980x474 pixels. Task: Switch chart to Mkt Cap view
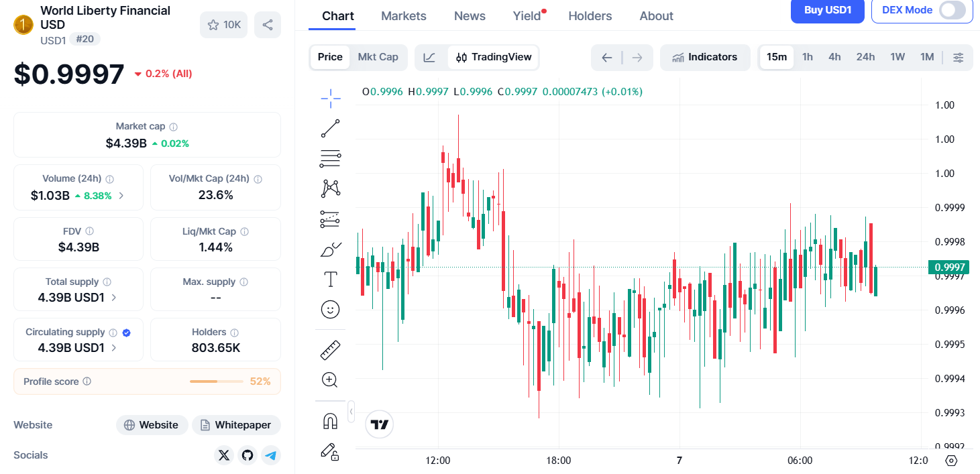pos(378,57)
